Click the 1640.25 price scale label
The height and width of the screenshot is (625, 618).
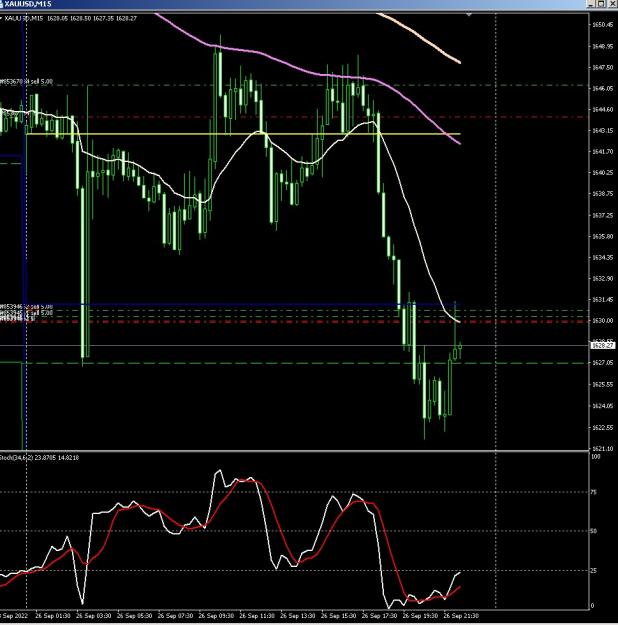pyautogui.click(x=602, y=173)
